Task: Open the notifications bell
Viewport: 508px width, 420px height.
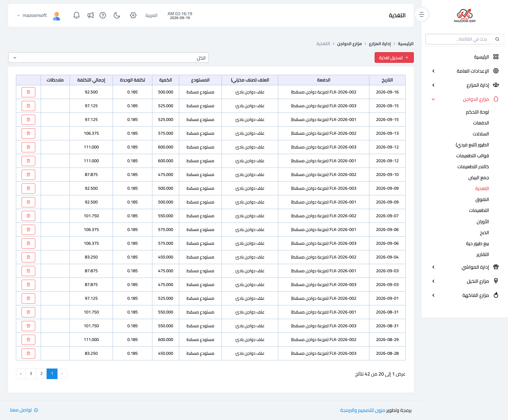Action: click(x=76, y=15)
